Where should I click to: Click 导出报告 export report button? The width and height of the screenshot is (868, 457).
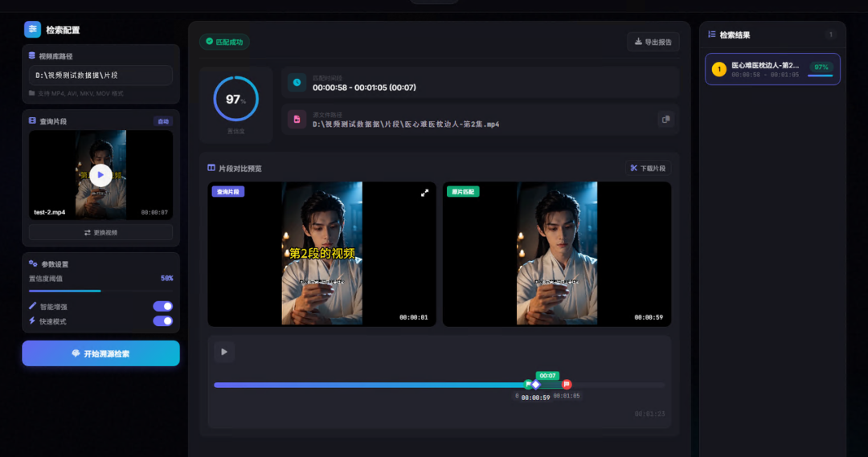click(x=653, y=42)
